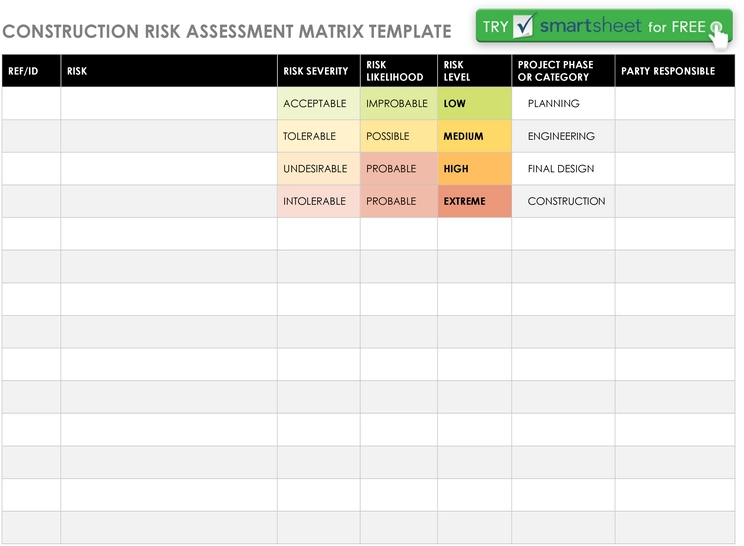
Task: Click the ACCEPTABLE severity cell
Action: (319, 103)
